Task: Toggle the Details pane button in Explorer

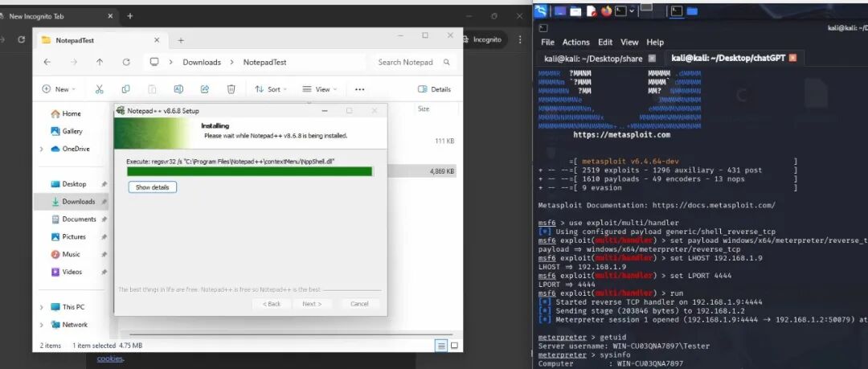Action: pos(434,89)
